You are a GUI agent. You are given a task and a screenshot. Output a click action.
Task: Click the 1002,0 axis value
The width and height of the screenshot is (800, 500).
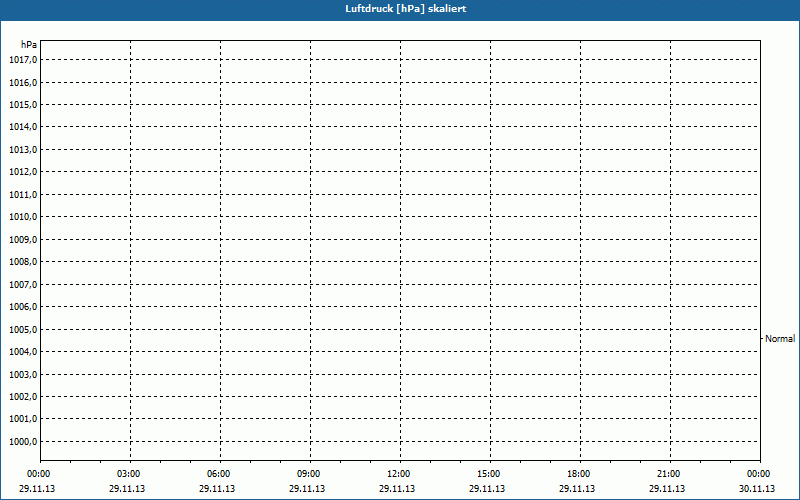(x=23, y=396)
